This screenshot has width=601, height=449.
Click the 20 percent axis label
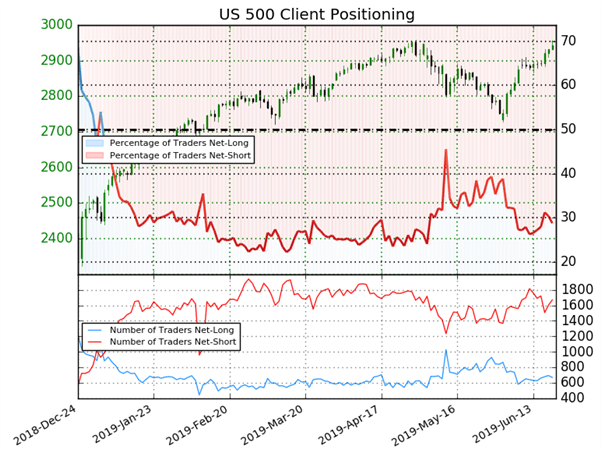[x=568, y=262]
